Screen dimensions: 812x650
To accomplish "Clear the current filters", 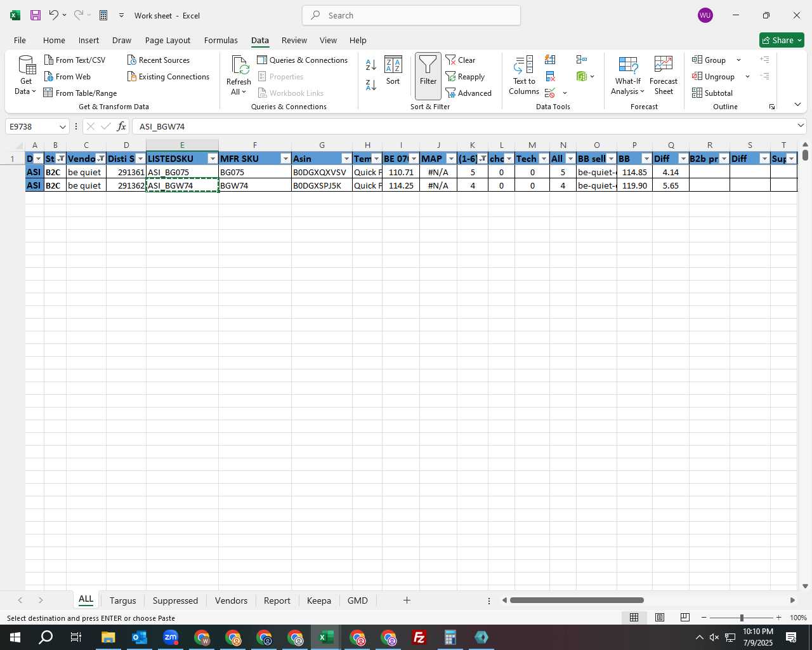I will [461, 60].
